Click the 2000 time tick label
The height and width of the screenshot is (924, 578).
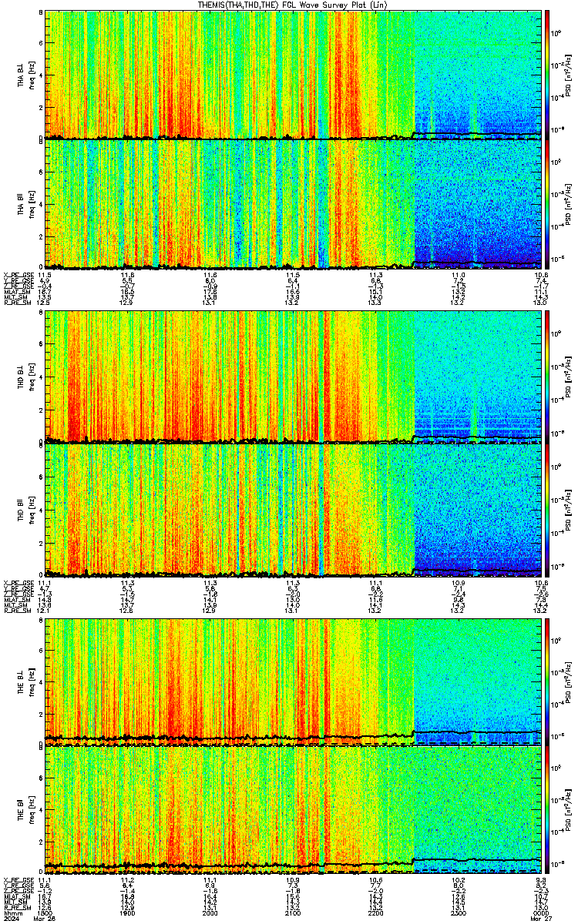tap(210, 912)
